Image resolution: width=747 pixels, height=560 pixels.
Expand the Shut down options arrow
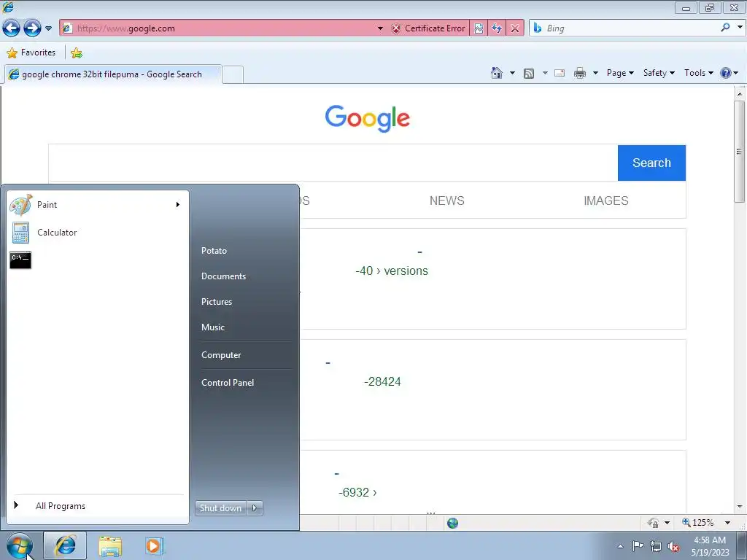tap(255, 508)
